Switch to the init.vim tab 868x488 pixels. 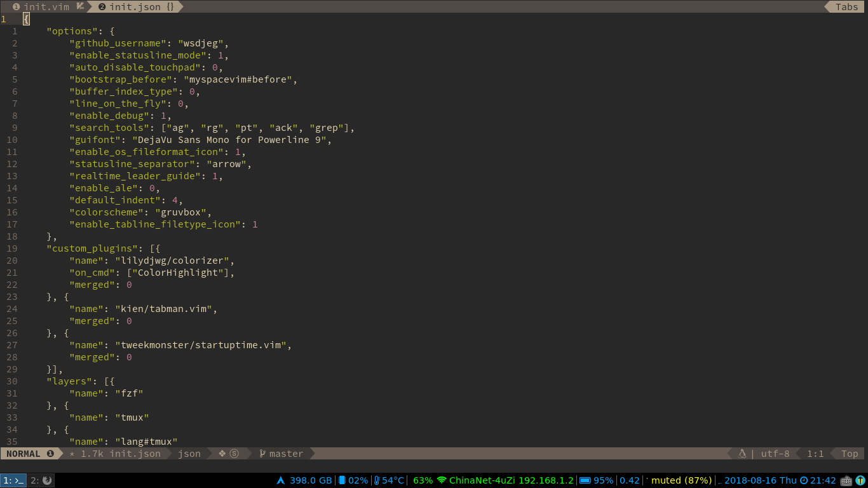(x=46, y=7)
